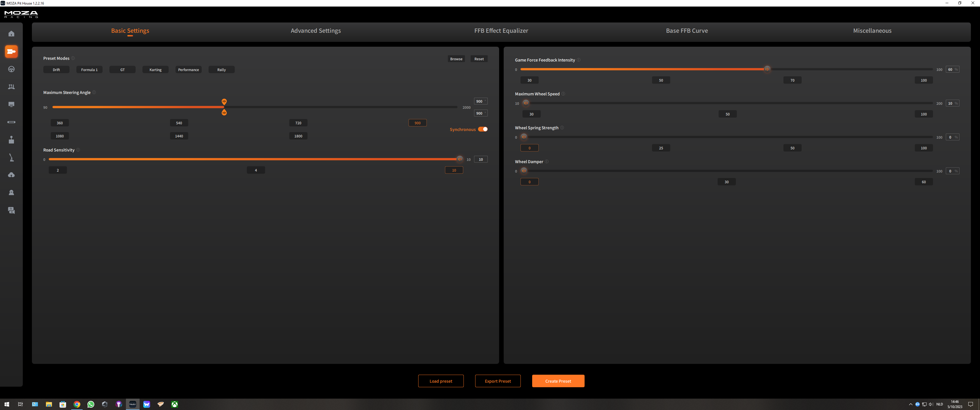
Task: Open the Q&A help page
Action: point(11,210)
